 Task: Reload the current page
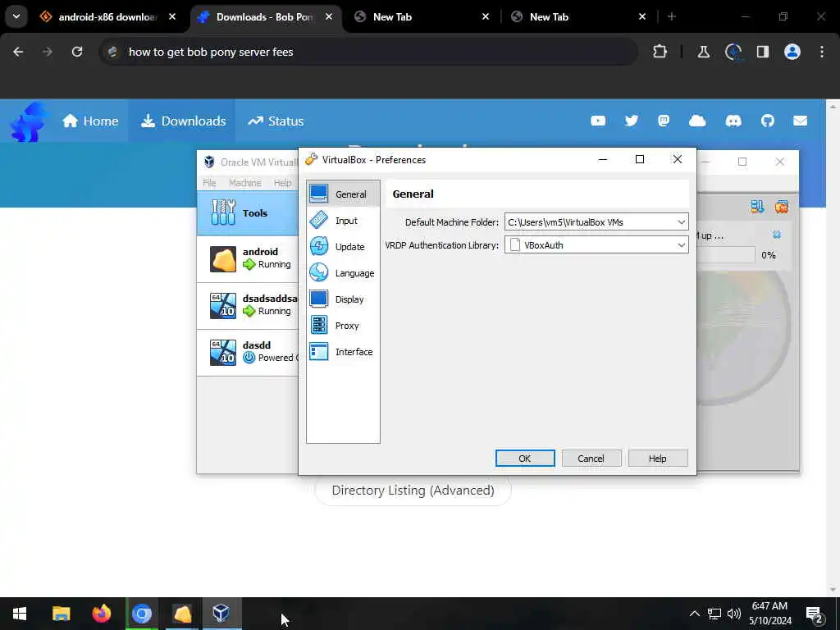pyautogui.click(x=77, y=52)
